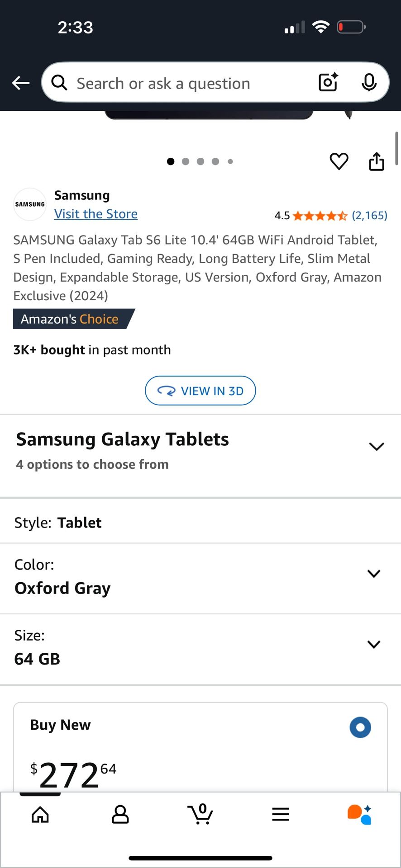
Task: Open the account profile tab
Action: pos(120,815)
